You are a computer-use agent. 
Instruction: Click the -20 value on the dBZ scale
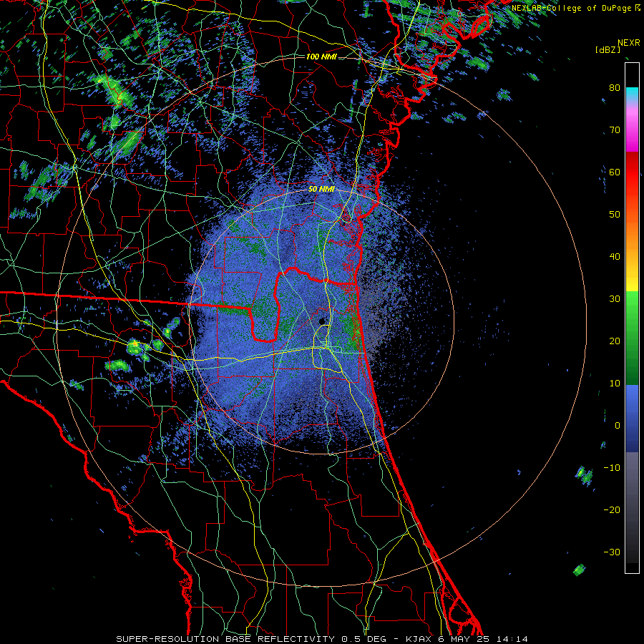click(612, 510)
